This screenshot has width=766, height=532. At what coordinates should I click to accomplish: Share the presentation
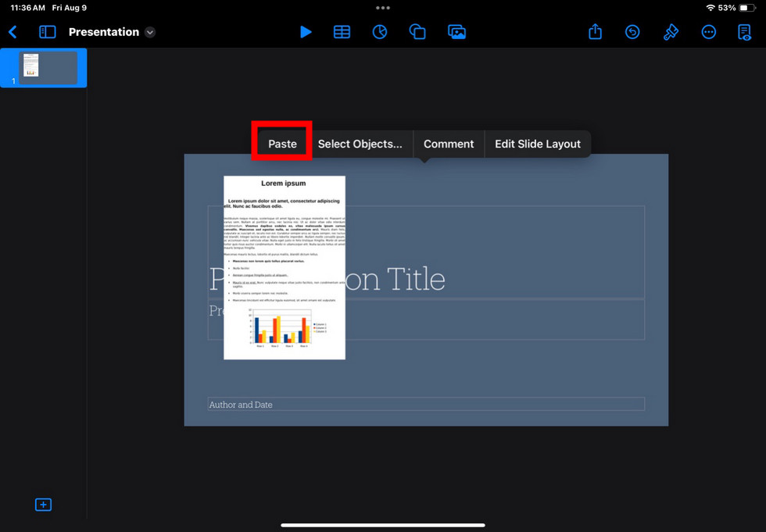pos(595,32)
